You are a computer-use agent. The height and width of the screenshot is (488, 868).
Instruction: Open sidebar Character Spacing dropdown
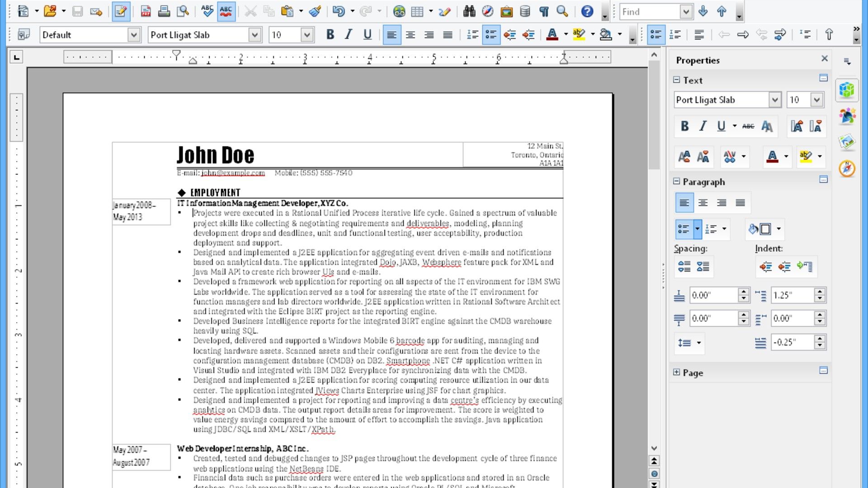click(x=744, y=157)
